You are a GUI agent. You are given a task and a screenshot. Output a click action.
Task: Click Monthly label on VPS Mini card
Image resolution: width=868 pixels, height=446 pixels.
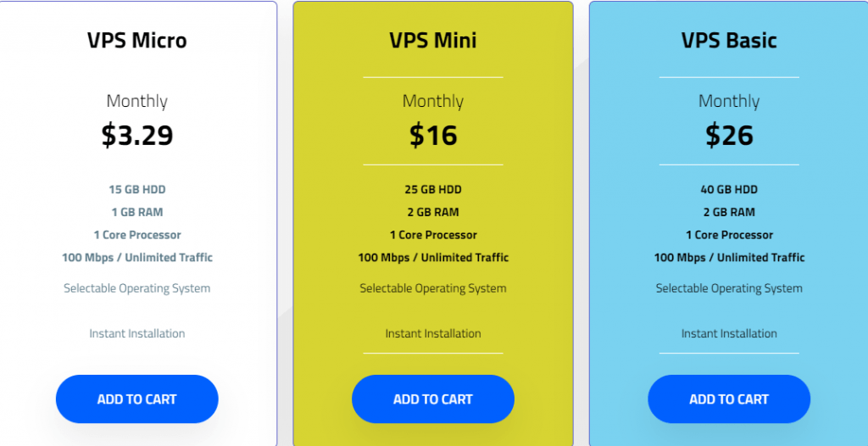tap(433, 101)
